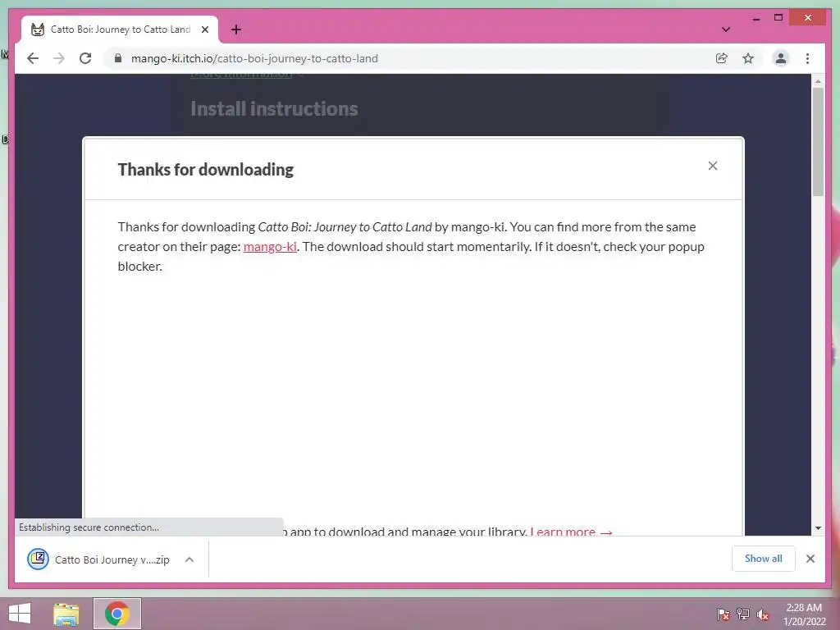This screenshot has width=840, height=630.
Task: Open Chrome three-dot options menu
Action: 807,58
